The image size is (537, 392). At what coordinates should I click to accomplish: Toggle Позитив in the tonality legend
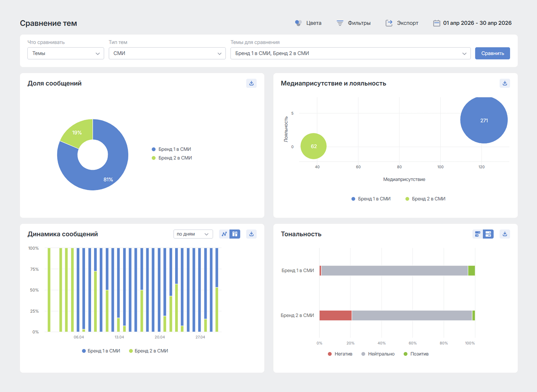[416, 354]
